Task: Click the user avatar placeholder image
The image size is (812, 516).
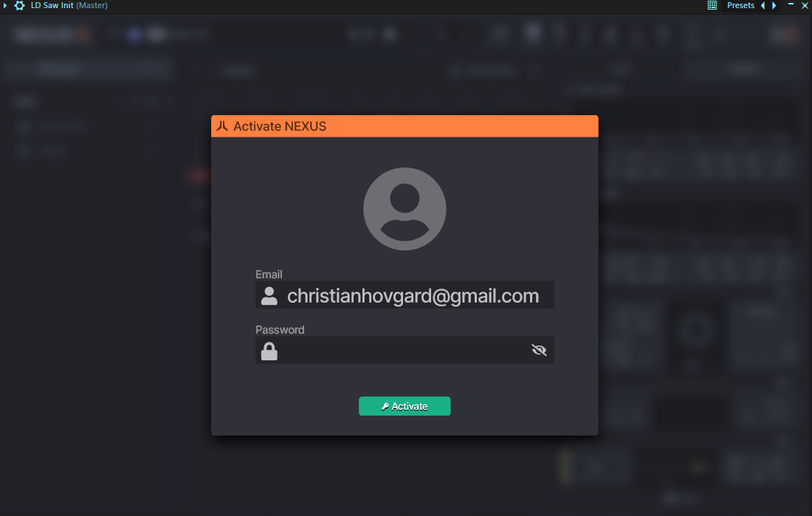Action: [405, 209]
